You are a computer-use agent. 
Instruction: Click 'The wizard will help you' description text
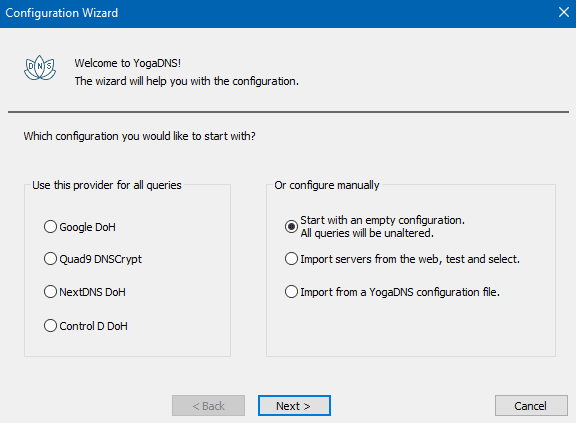click(187, 81)
